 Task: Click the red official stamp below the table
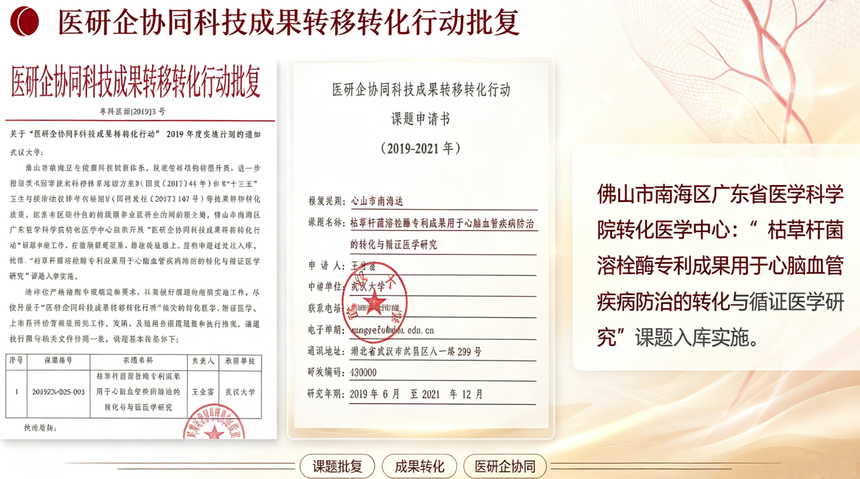[x=214, y=422]
